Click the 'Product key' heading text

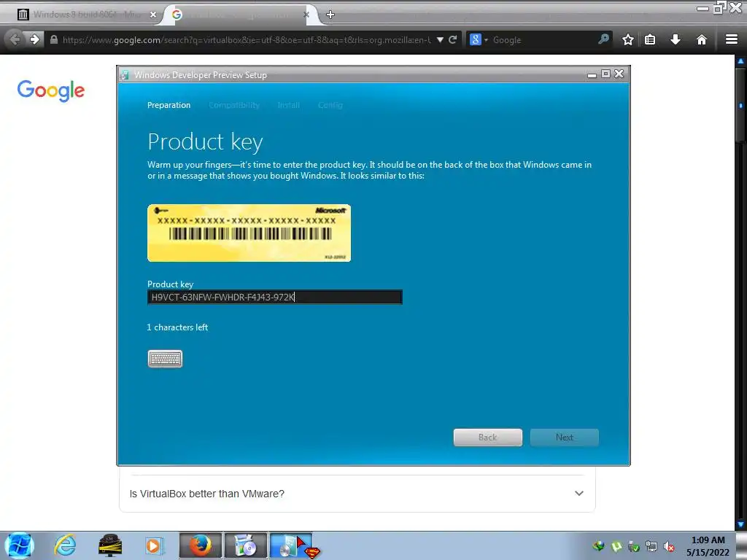click(205, 142)
